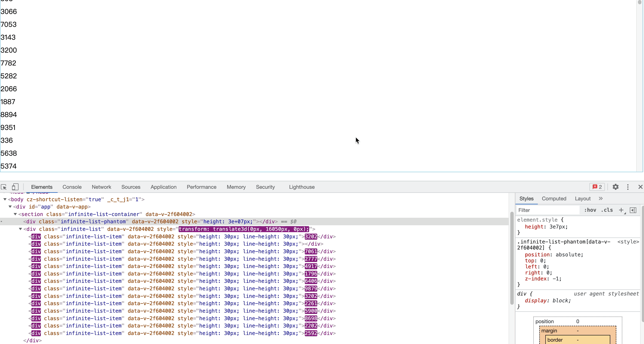Screen dimensions: 644x344
Task: Click the z-index -1 declaration
Action: 543,279
